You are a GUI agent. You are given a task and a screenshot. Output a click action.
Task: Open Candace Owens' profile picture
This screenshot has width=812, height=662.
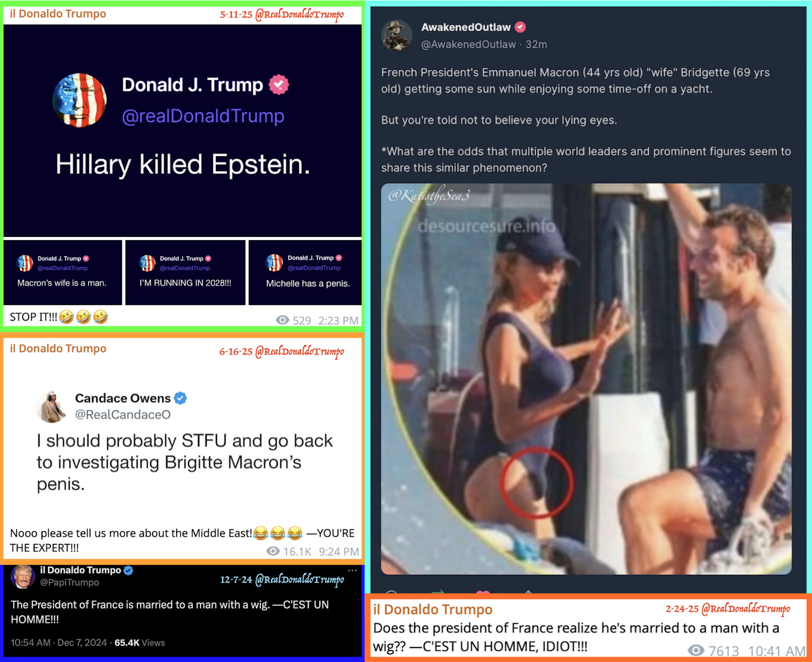51,407
